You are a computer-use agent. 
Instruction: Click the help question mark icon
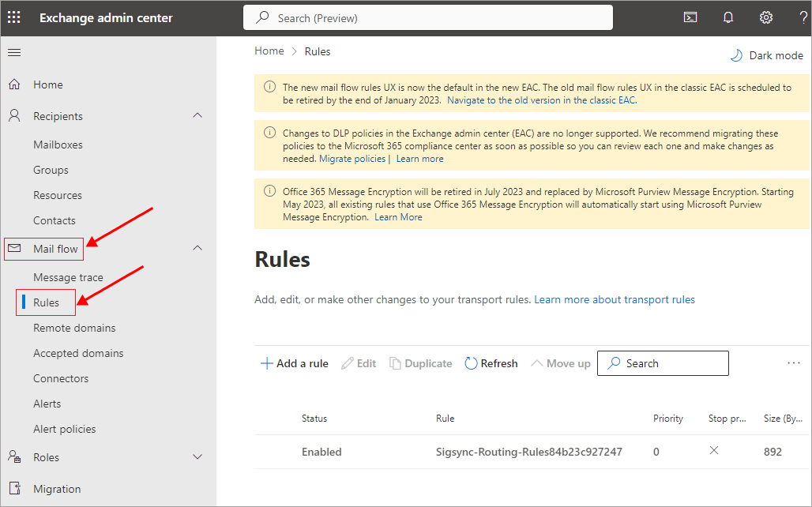point(803,17)
